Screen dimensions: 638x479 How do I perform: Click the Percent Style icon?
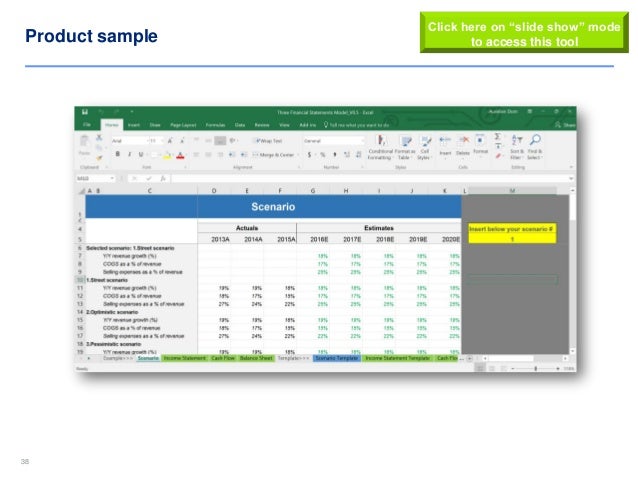[322, 155]
